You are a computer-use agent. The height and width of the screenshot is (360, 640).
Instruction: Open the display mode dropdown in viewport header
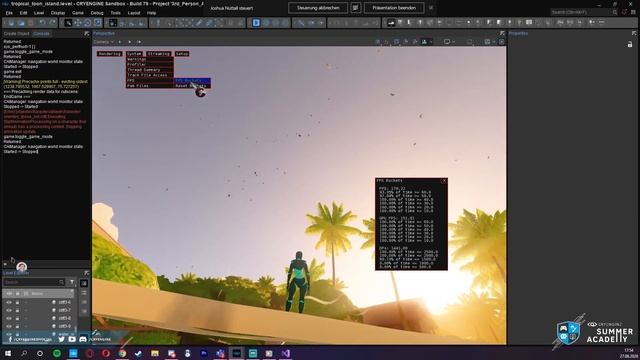click(x=449, y=42)
